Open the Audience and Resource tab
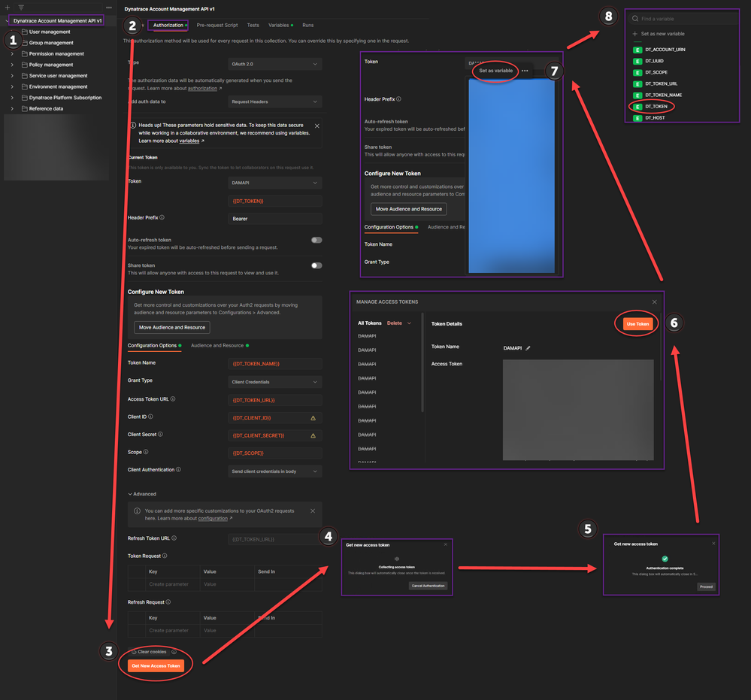The width and height of the screenshot is (751, 700). (x=218, y=346)
